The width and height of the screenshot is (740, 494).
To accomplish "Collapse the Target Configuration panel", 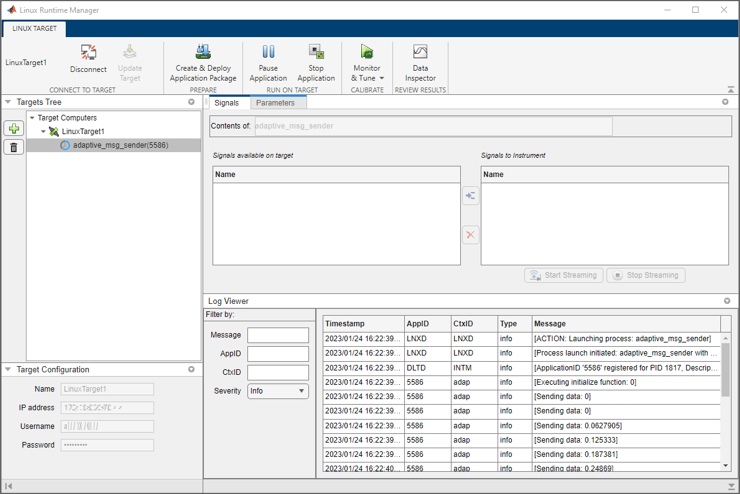I will click(8, 370).
